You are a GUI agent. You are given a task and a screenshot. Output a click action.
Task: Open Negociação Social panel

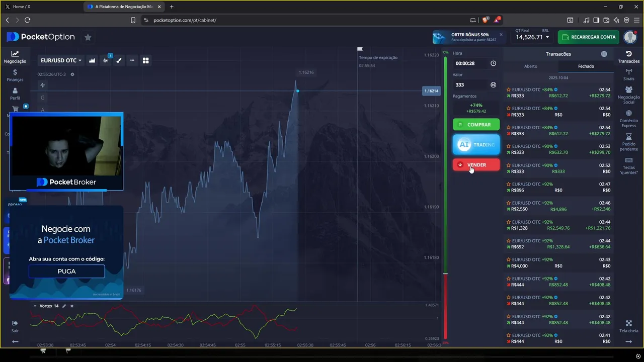pyautogui.click(x=629, y=96)
